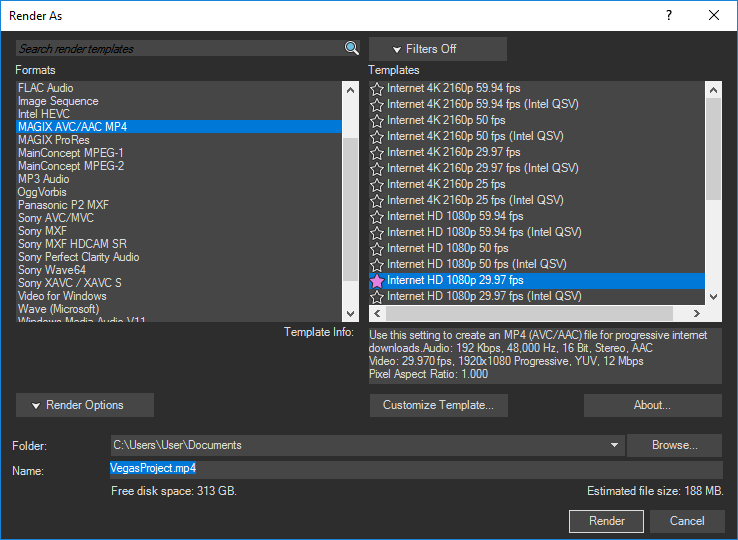Star Internet HD 1080p 29.97 fps (Intel QSV)

point(377,297)
